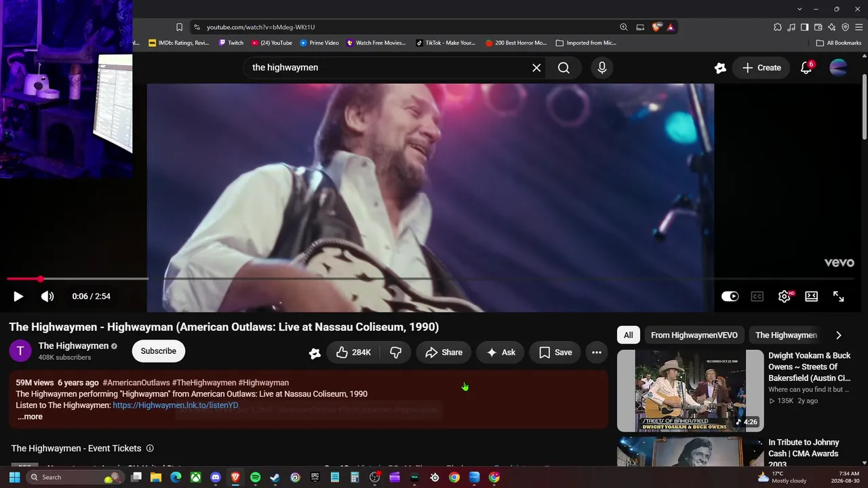Click the #TheHighwaymen hashtag
Screen dimensions: 868x488
coord(204,383)
